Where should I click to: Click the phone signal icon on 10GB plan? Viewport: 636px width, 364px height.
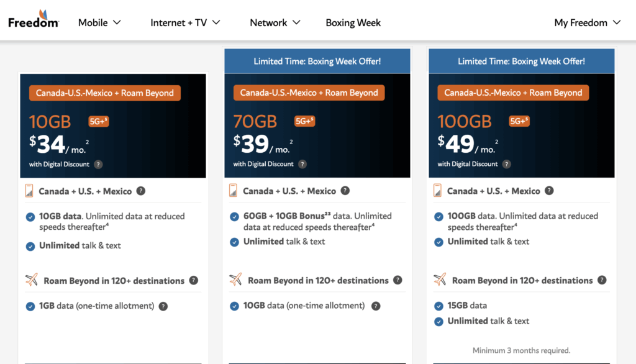(29, 191)
